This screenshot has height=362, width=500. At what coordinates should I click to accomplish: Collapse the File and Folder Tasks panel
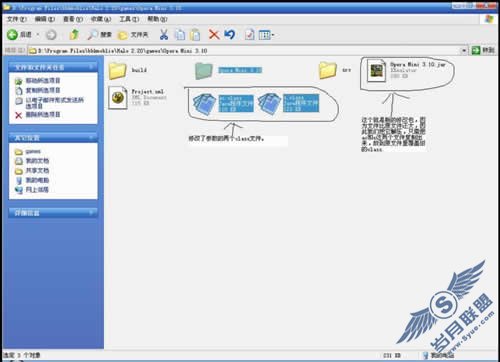[91, 67]
